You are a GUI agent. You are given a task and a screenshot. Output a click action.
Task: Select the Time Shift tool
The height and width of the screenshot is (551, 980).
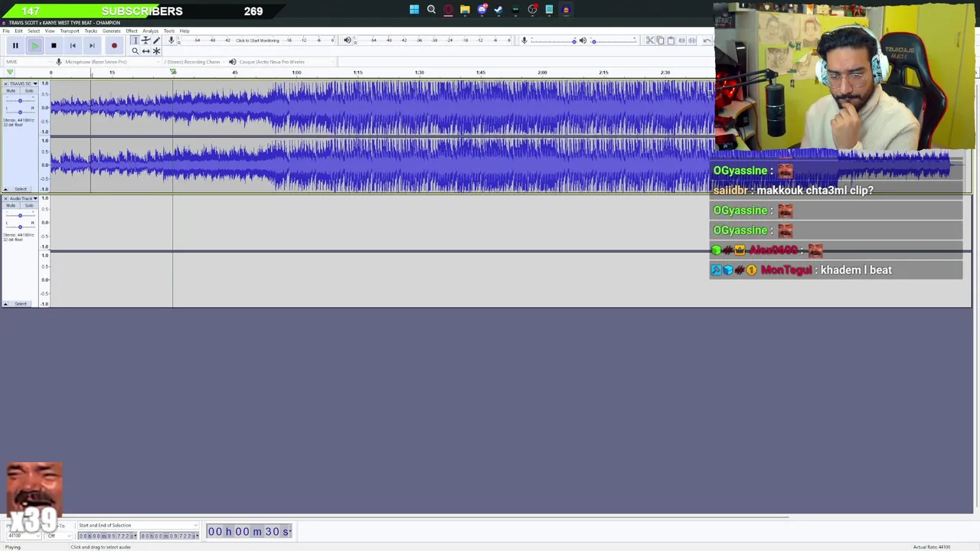[145, 51]
